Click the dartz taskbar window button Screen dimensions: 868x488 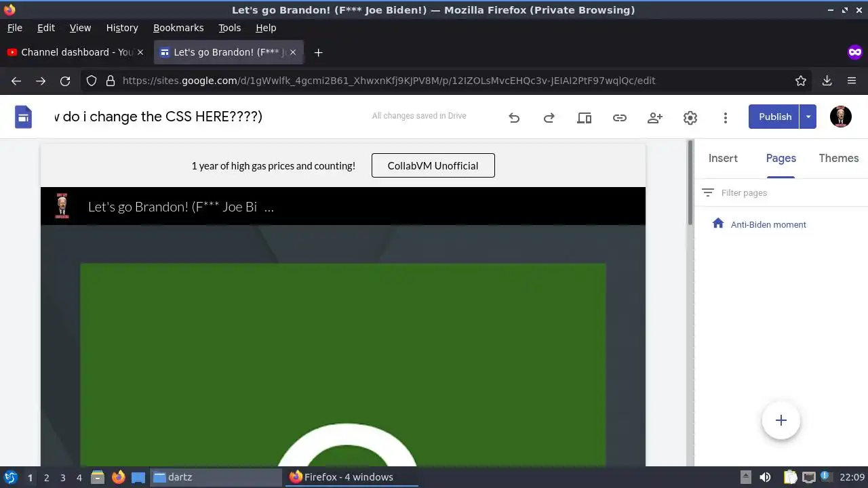216,477
